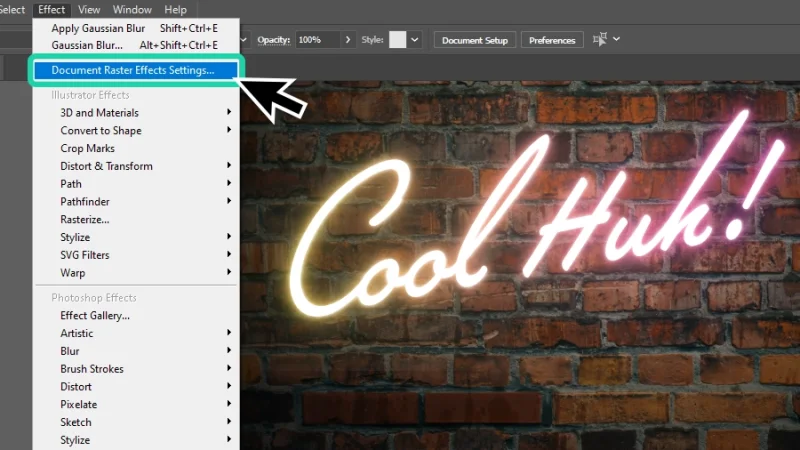This screenshot has width=800, height=450.
Task: Open the Opacity slider arrow
Action: 348,40
